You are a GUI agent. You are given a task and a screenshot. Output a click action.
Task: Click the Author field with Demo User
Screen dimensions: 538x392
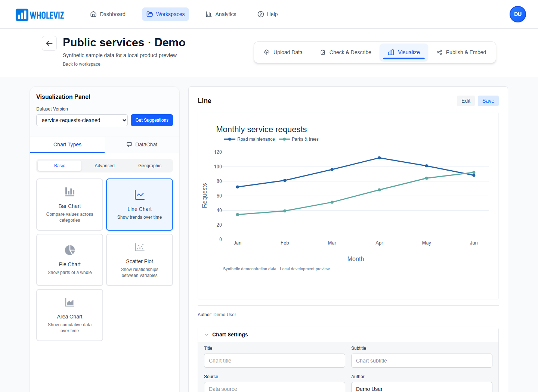(422, 387)
